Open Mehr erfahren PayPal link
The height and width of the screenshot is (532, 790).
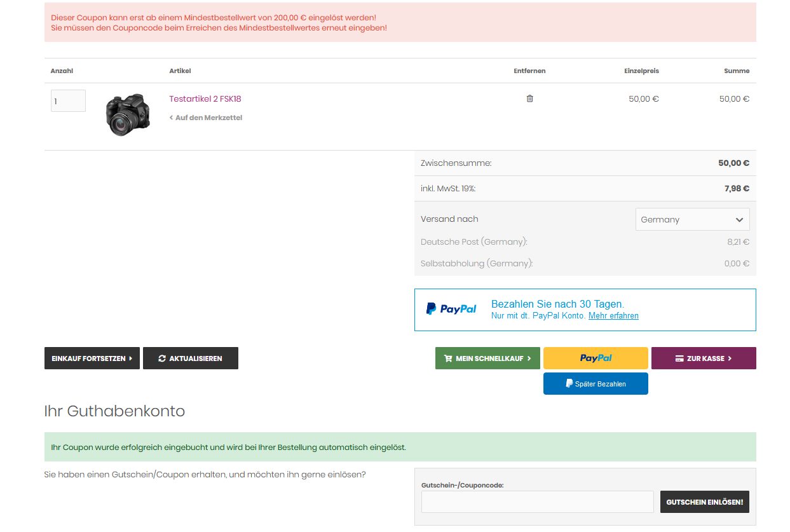[613, 316]
